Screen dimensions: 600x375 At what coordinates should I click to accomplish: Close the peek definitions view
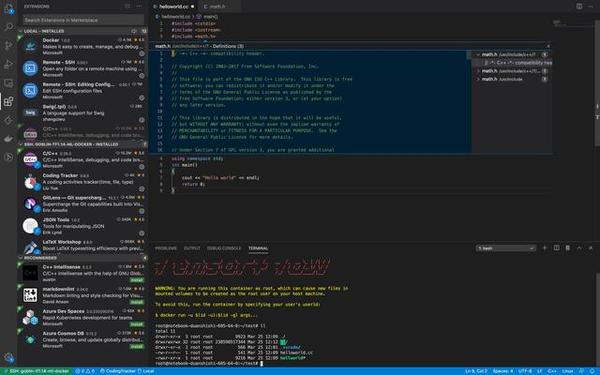[548, 46]
